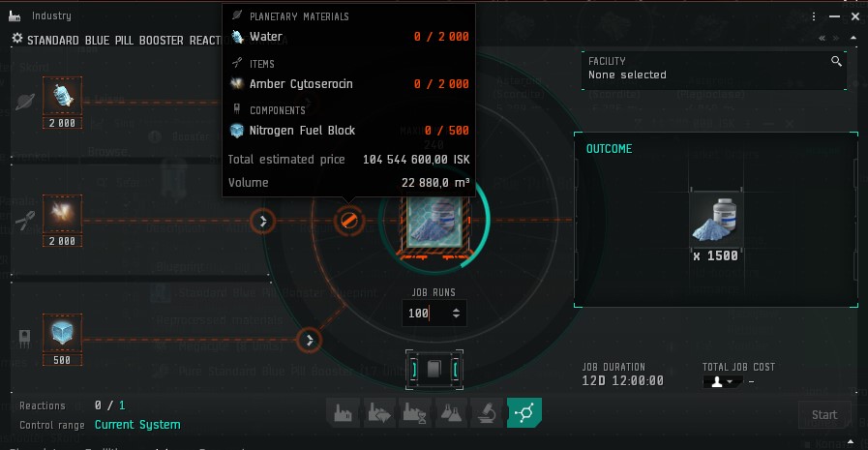Select the Copying activity flask icon
The width and height of the screenshot is (868, 450).
(451, 413)
